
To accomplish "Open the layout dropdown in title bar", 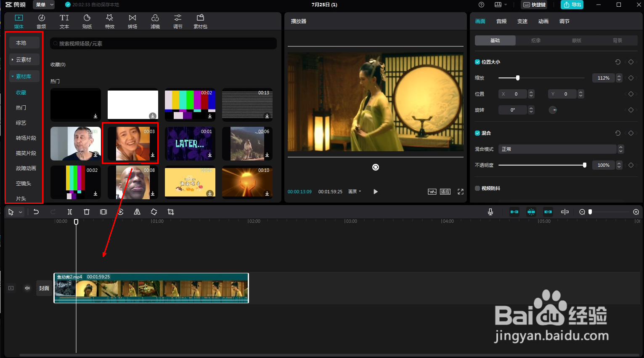I will tap(501, 5).
